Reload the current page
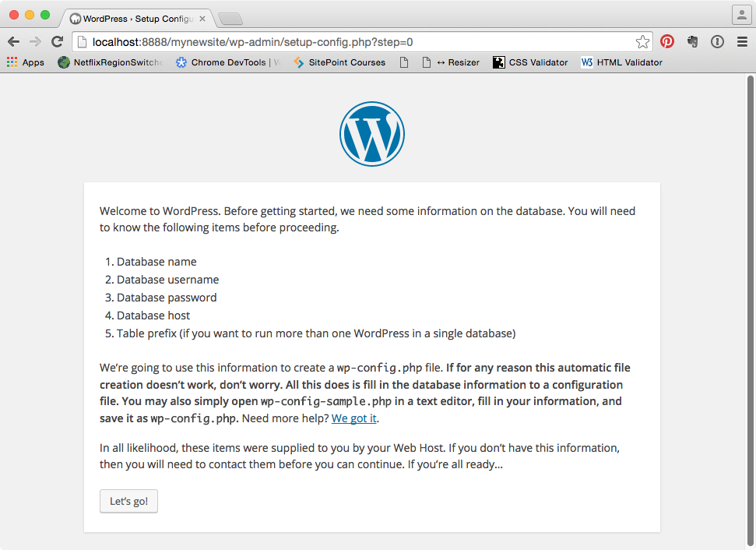 pyautogui.click(x=58, y=42)
